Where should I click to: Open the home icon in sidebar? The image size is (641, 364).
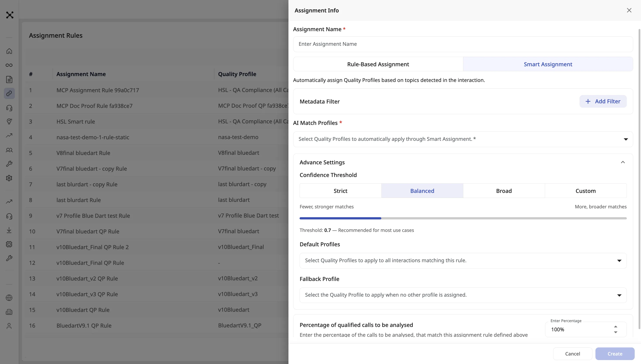coord(9,51)
